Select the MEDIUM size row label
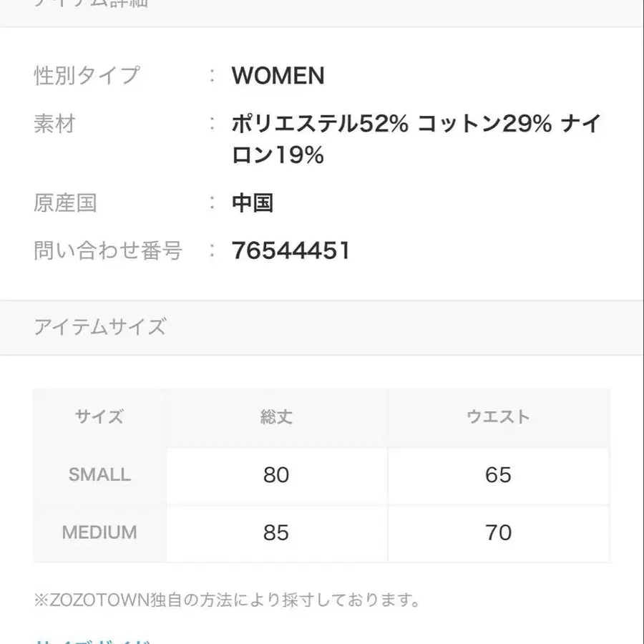 99,533
